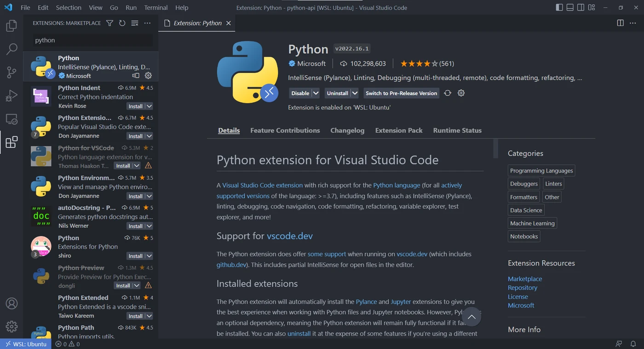Screen dimensions: 644x349
Task: Switch to Feature Contributions tab
Action: (285, 130)
